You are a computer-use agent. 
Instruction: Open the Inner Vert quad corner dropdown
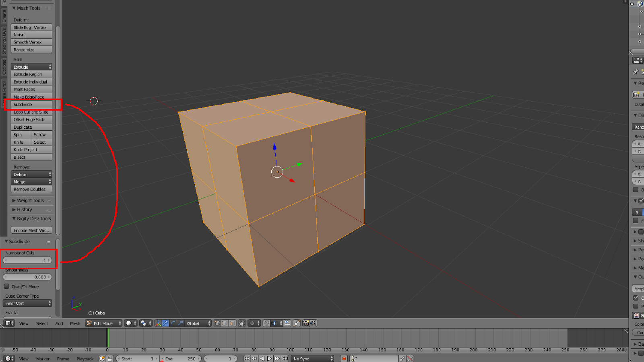pos(27,303)
